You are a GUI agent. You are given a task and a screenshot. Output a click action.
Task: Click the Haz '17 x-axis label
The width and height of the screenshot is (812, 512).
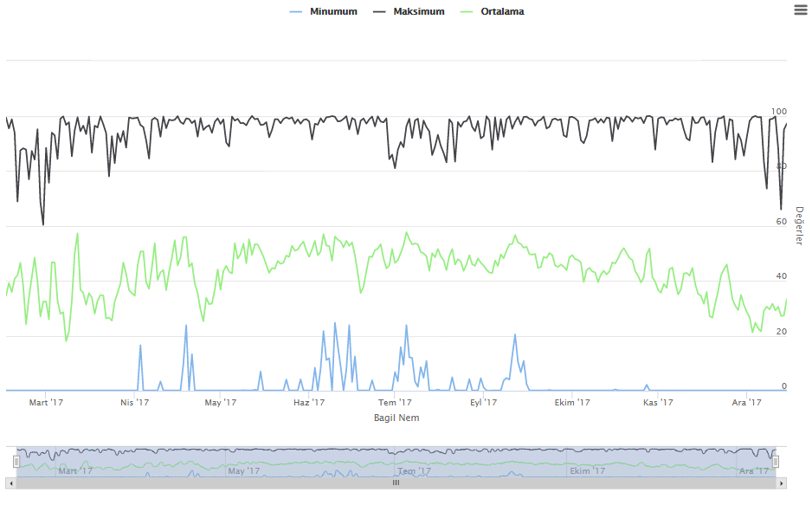309,402
